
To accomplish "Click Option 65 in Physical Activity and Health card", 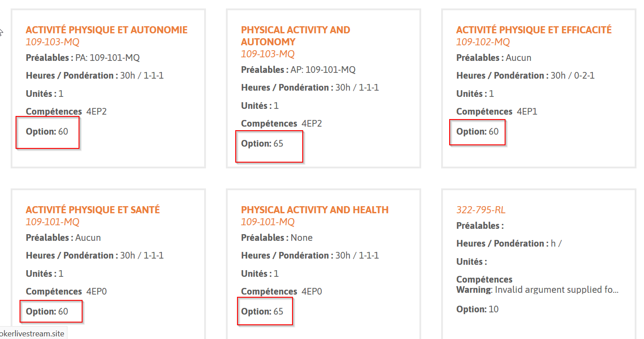I will [x=262, y=312].
